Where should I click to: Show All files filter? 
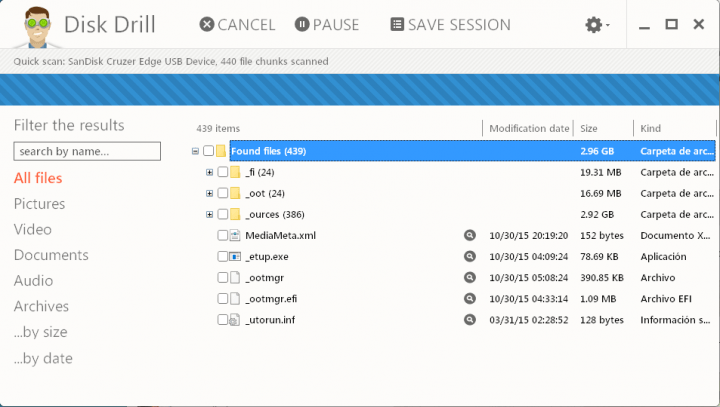click(38, 178)
